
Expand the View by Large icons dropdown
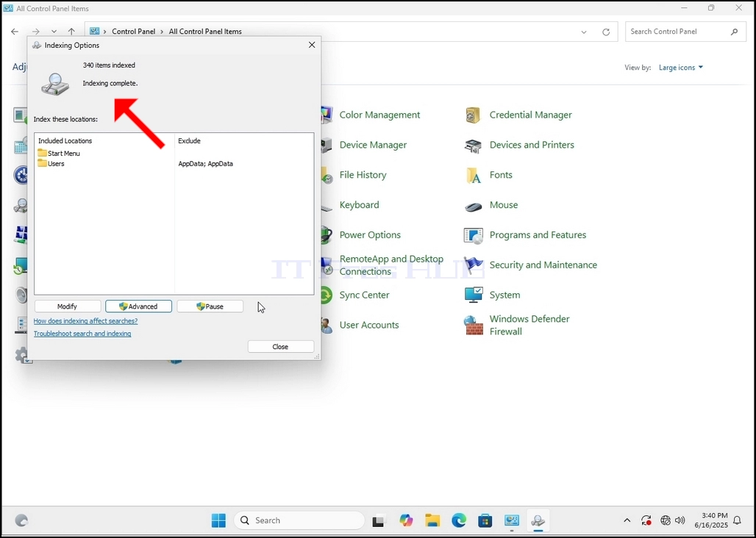pos(681,68)
